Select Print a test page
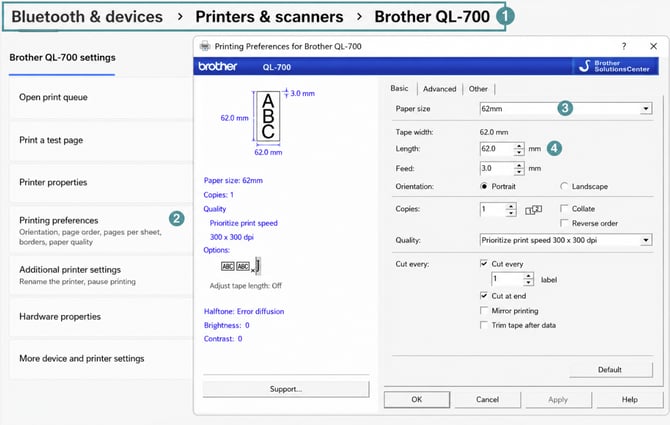 coord(101,141)
